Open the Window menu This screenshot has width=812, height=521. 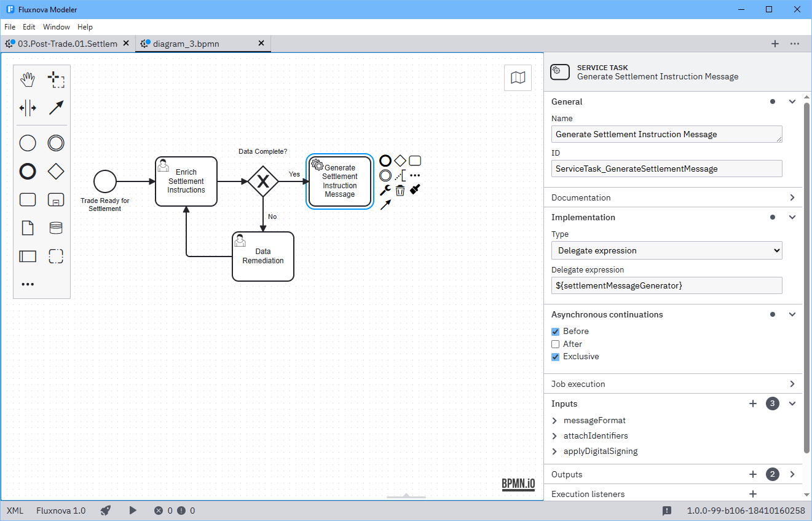click(56, 27)
